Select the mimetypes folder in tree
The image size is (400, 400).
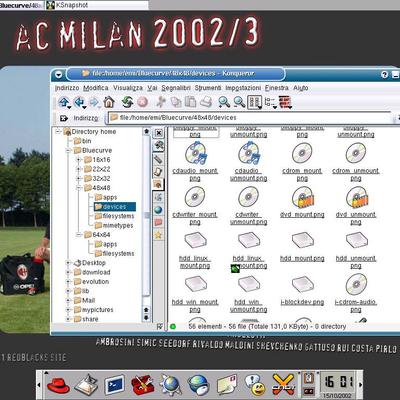point(114,225)
